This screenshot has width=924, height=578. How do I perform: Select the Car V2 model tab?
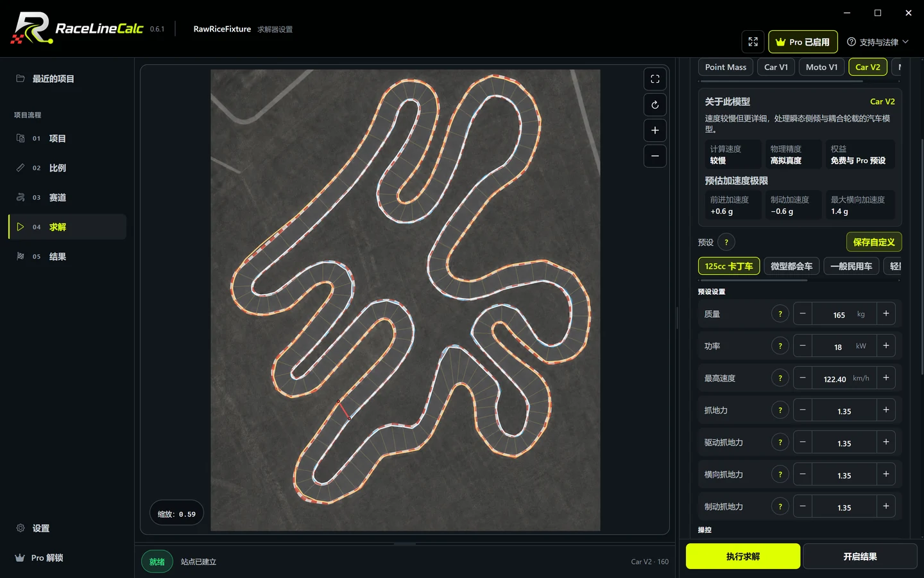coord(868,67)
